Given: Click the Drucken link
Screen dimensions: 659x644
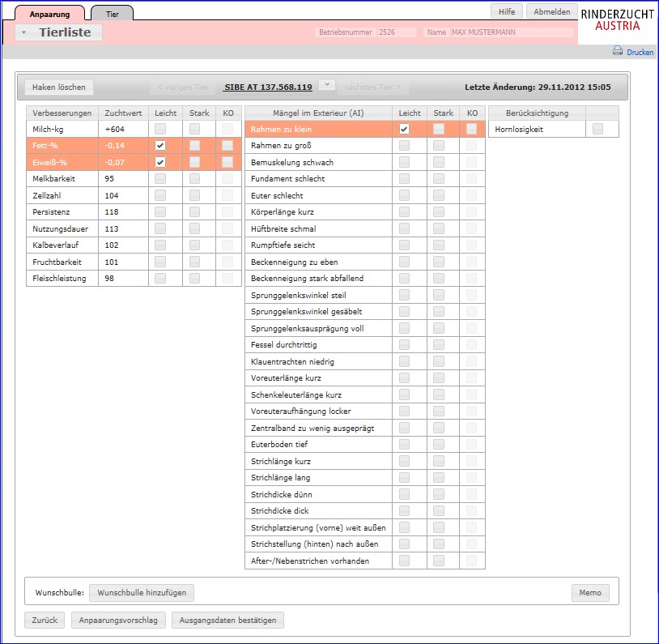Looking at the screenshot, I should pos(640,52).
